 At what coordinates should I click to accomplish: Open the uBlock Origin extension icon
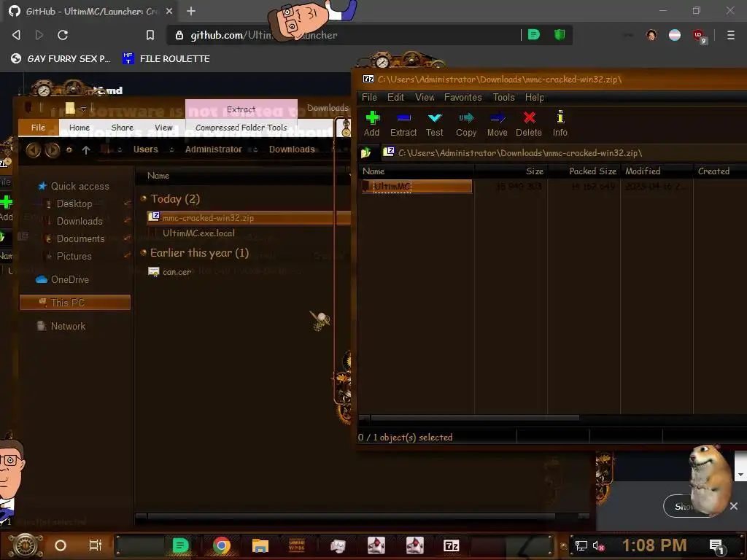tap(698, 35)
